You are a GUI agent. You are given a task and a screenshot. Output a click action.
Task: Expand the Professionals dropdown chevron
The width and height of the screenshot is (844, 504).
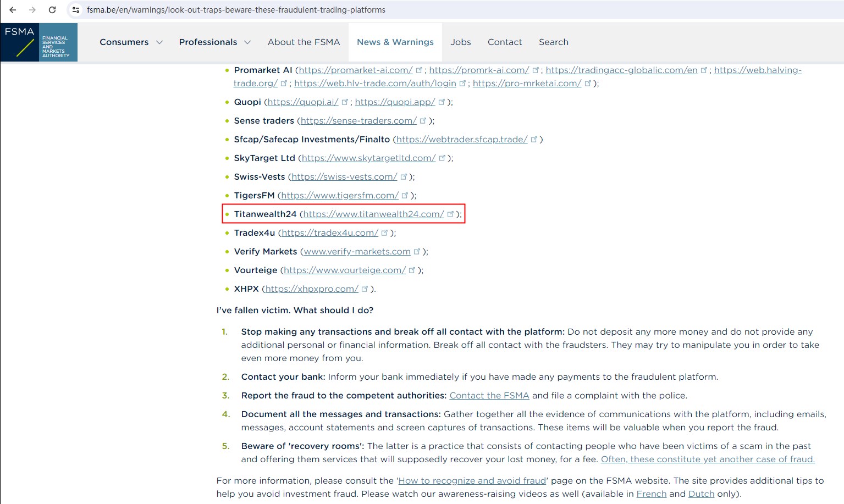(x=247, y=42)
